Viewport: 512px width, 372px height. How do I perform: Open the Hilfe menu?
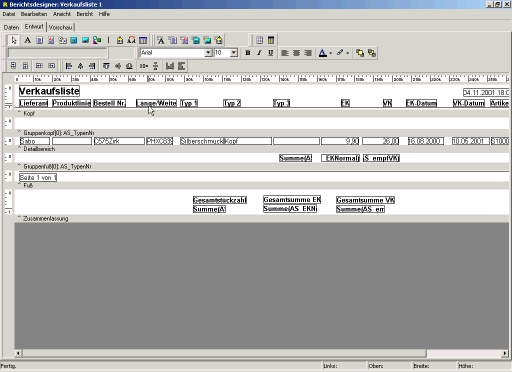[104, 14]
